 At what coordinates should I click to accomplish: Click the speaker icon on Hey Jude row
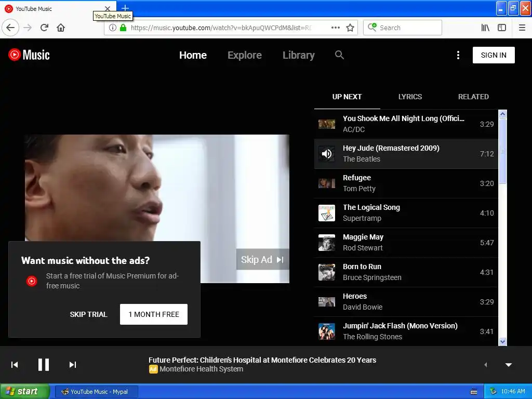327,154
